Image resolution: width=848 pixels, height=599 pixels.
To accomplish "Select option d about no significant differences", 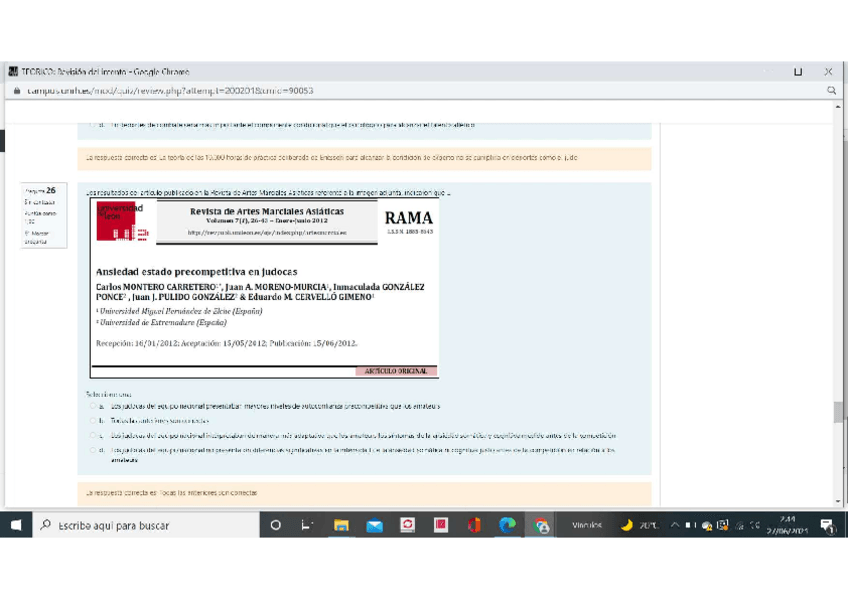I will (92, 450).
